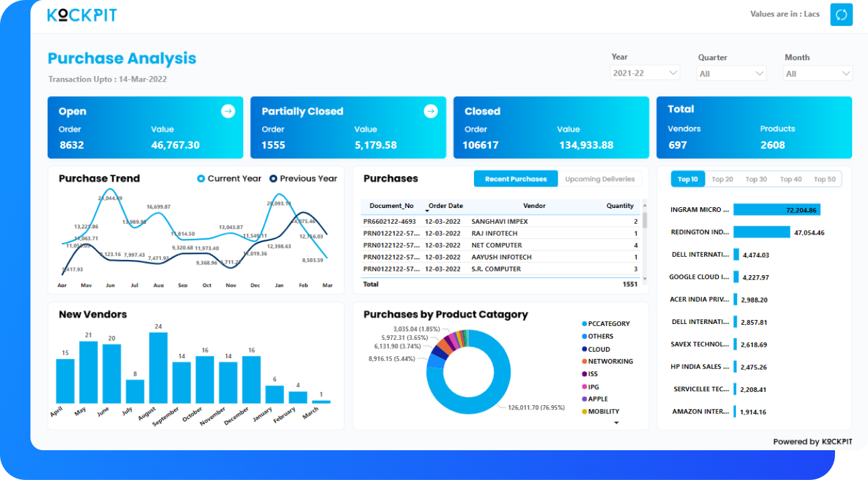Viewport: 868px width, 480px height.
Task: Click the Purchases total quantity 1551
Action: click(x=629, y=285)
